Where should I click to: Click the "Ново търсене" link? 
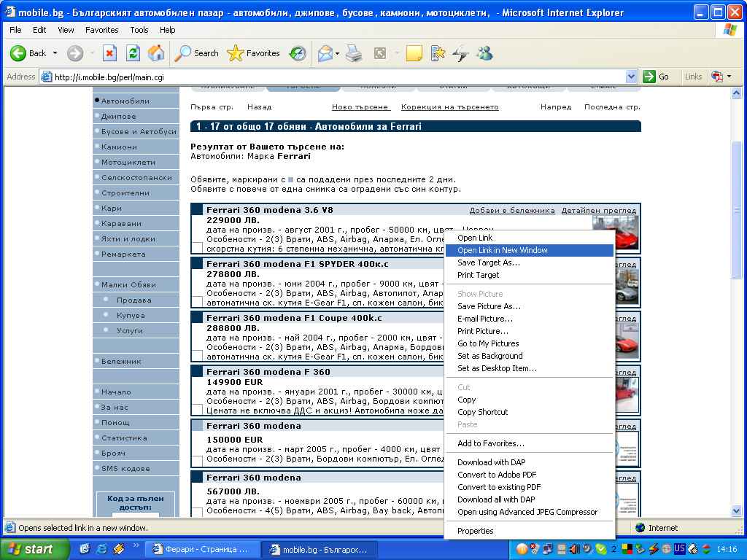tap(360, 107)
